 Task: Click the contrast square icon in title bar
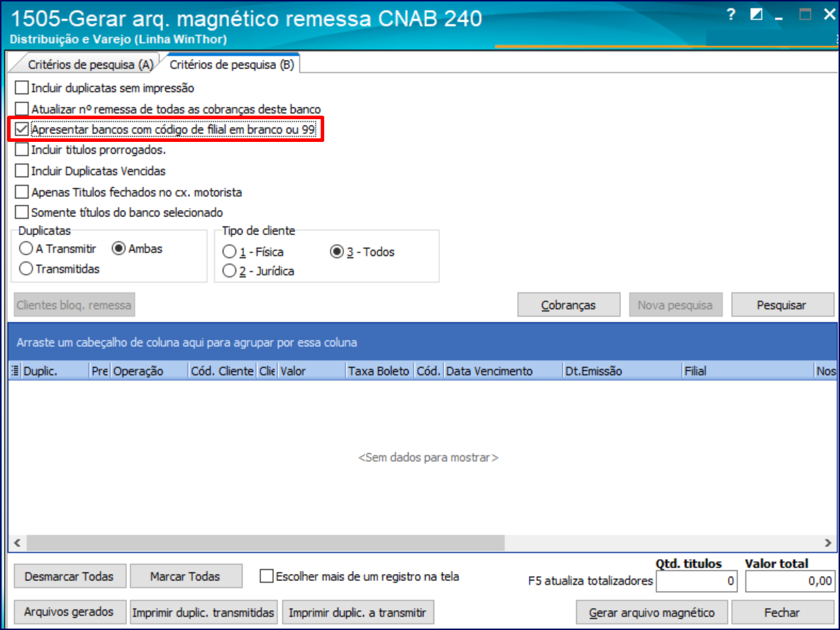tap(756, 14)
